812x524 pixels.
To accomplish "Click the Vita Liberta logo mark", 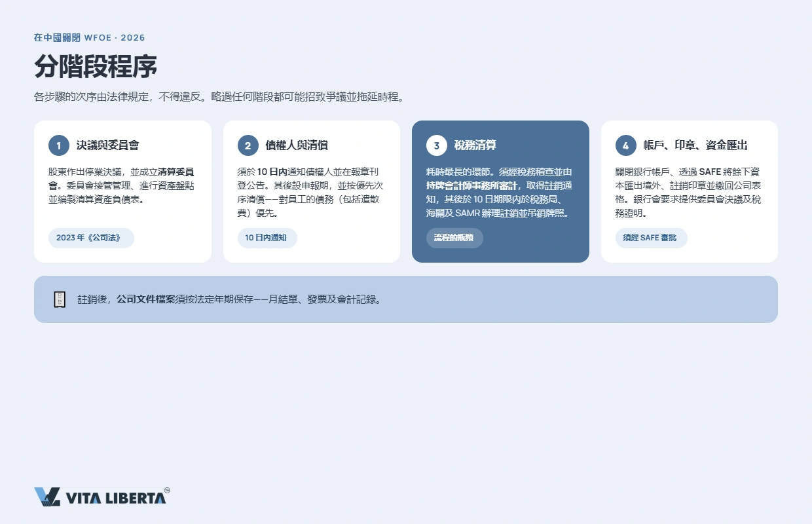I will click(x=47, y=497).
